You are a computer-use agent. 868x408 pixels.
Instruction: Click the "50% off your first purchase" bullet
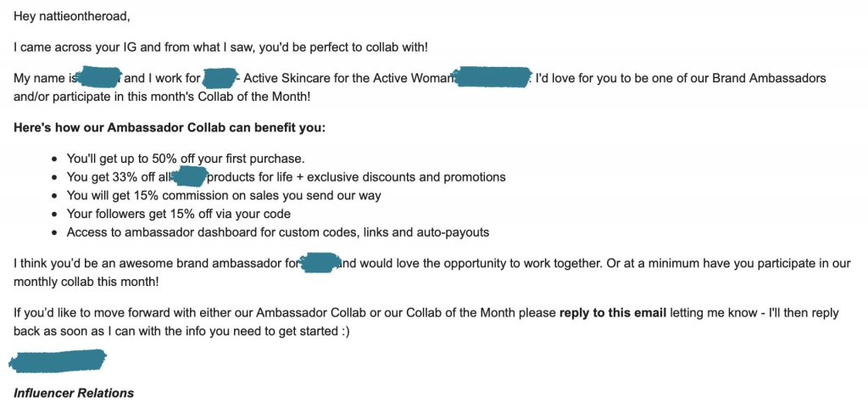[185, 159]
